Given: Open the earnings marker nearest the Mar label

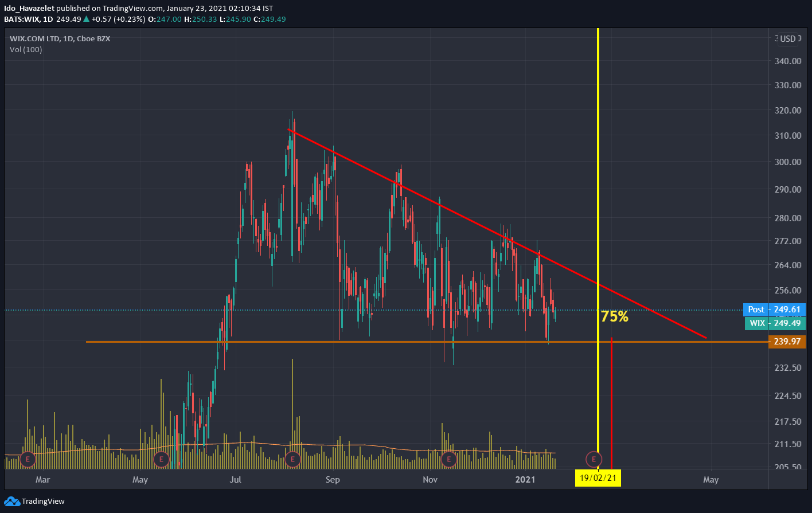Looking at the screenshot, I should tap(28, 459).
